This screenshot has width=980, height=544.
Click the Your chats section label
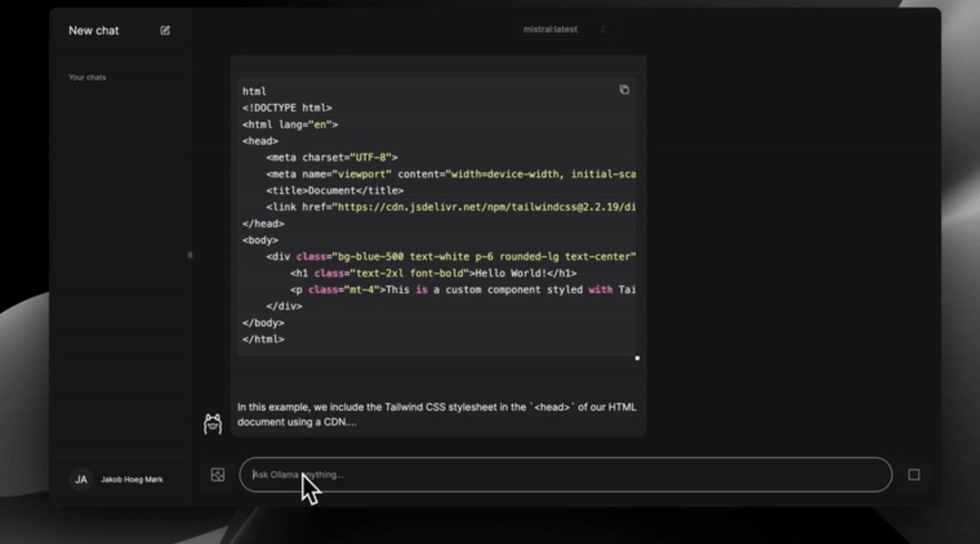click(87, 77)
